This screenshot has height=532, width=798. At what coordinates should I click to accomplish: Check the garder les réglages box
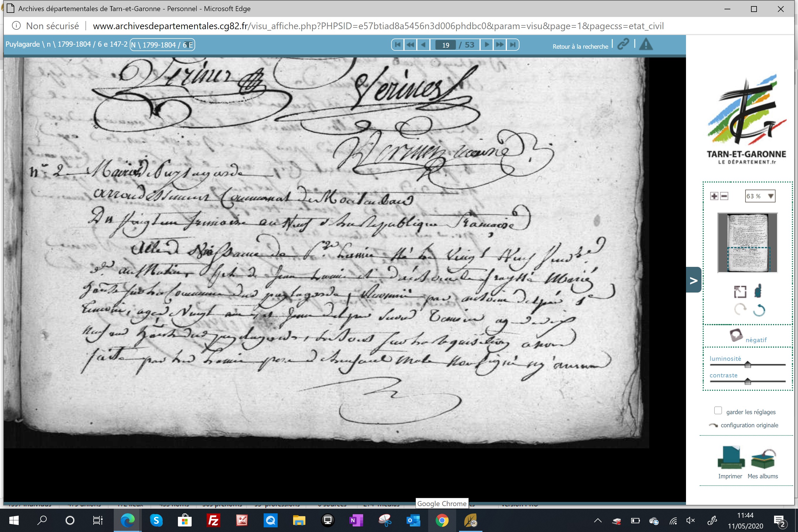coord(718,411)
